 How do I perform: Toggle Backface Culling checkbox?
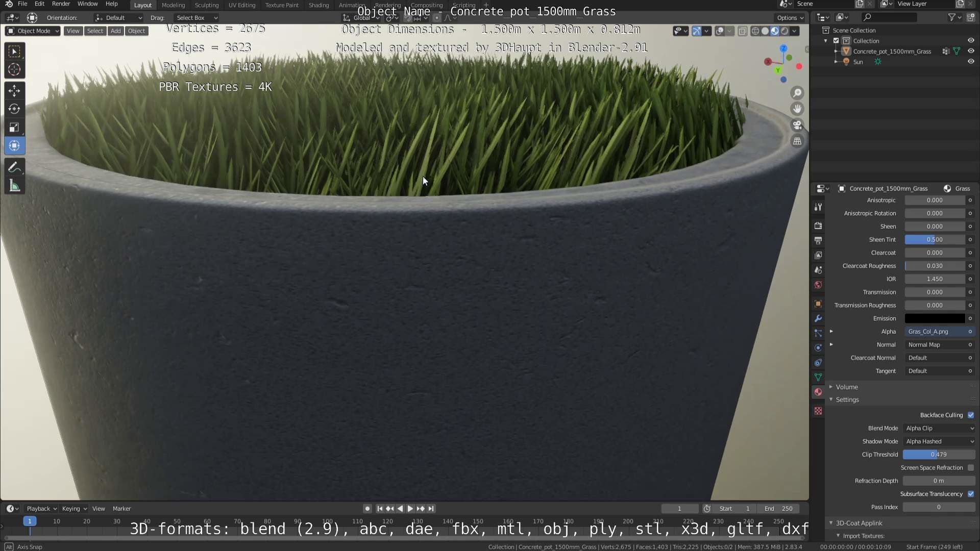click(x=971, y=415)
